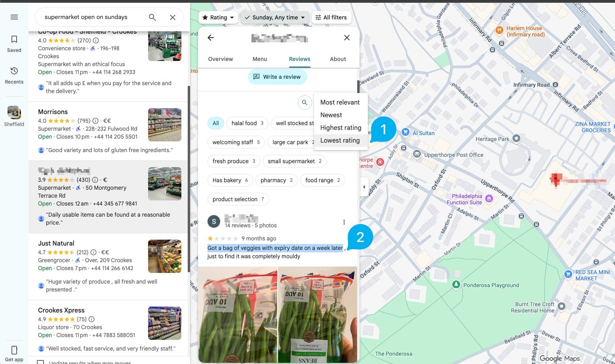Open All filters button
615x364 pixels.
tap(331, 17)
